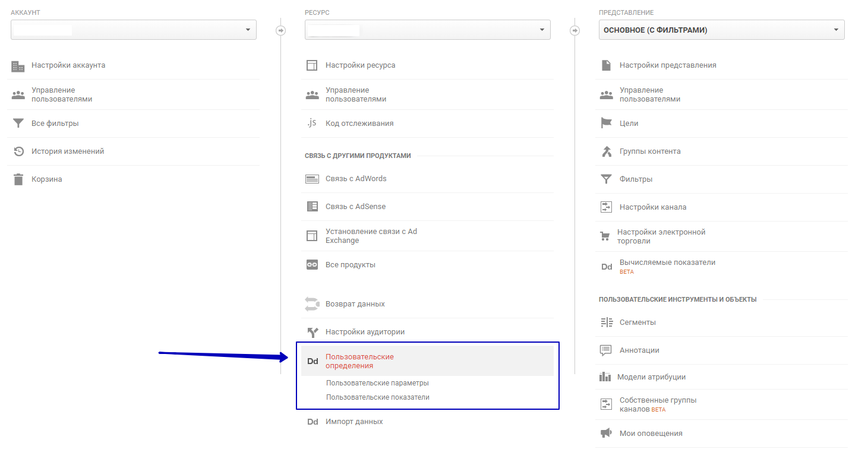Open the Property (Ресурс) dropdown selector
Screen dimensions: 868x449
[427, 30]
